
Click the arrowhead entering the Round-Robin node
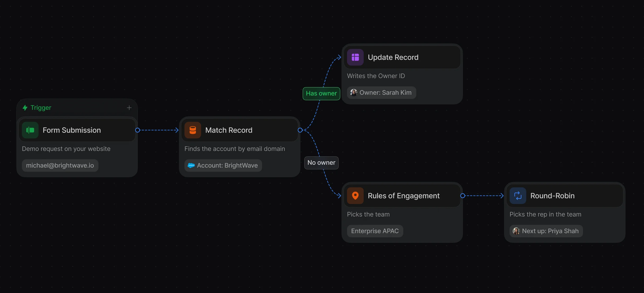pyautogui.click(x=502, y=196)
